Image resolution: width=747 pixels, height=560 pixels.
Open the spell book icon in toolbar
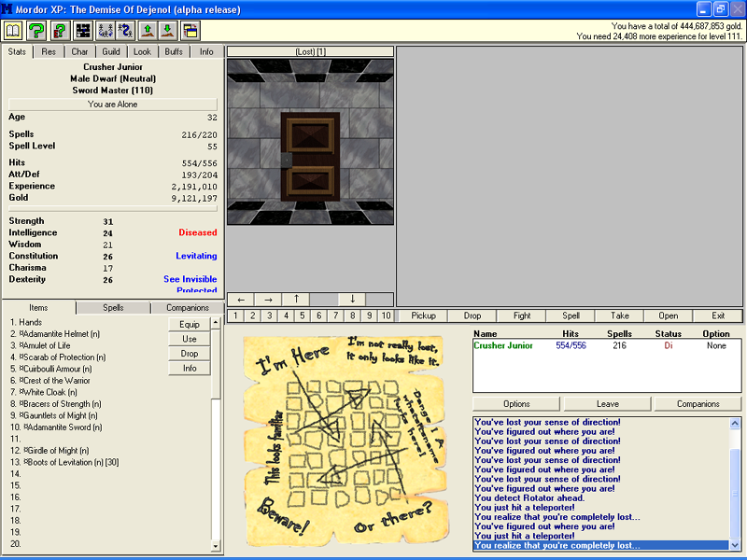[x=13, y=31]
